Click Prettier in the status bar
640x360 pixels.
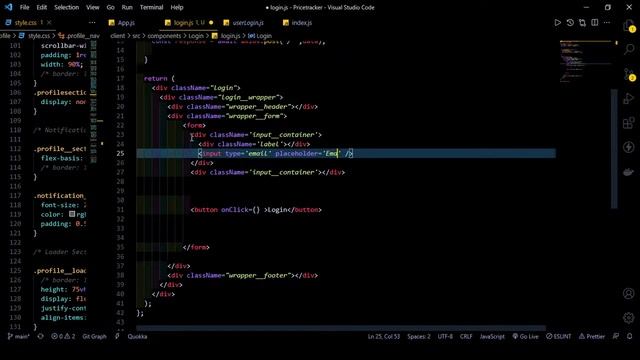coord(592,336)
